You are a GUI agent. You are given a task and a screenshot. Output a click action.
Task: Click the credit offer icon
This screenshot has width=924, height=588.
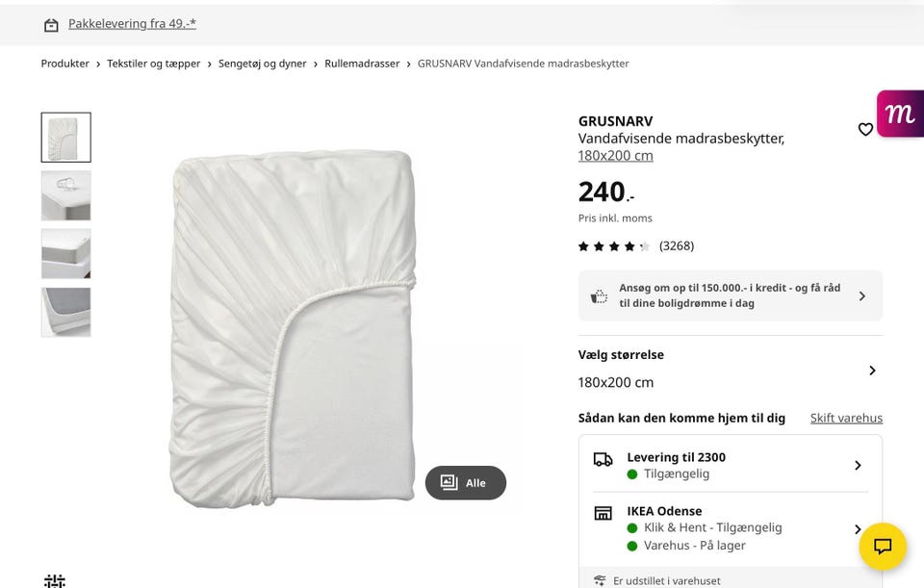click(600, 296)
